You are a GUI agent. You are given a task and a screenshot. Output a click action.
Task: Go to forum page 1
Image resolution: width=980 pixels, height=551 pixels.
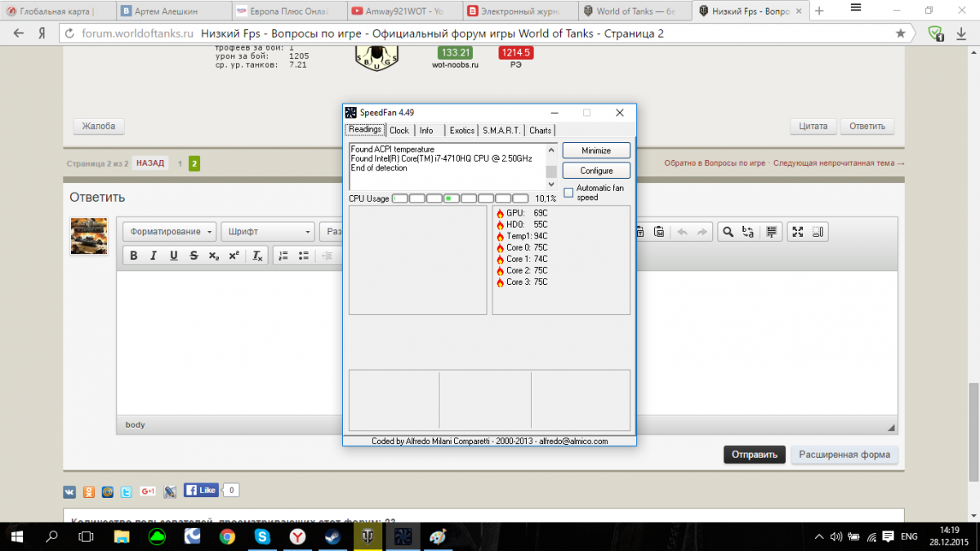pos(180,163)
